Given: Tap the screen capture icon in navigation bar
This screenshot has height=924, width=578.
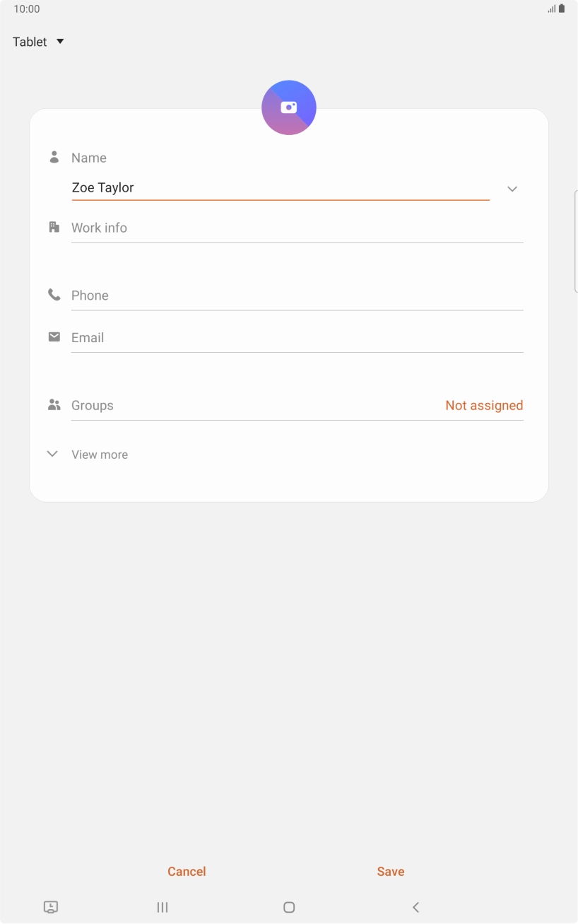Looking at the screenshot, I should point(51,907).
